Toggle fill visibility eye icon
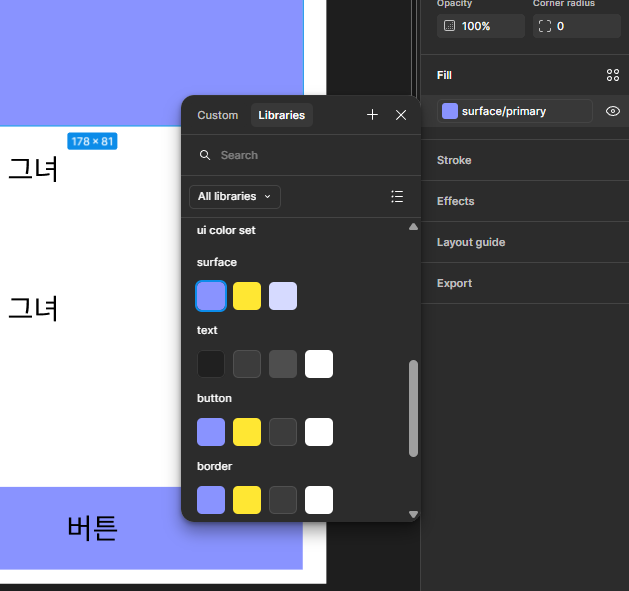Viewport: 629px width, 591px height. 613,111
